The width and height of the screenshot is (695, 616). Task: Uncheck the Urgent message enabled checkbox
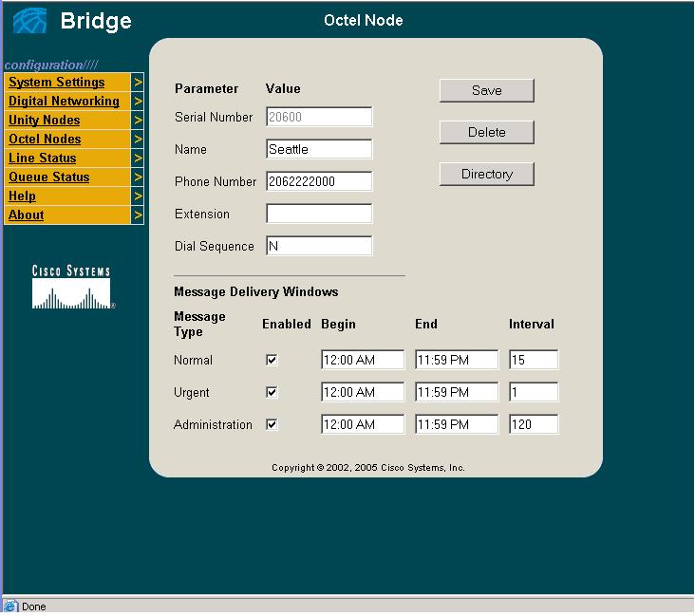(x=272, y=392)
